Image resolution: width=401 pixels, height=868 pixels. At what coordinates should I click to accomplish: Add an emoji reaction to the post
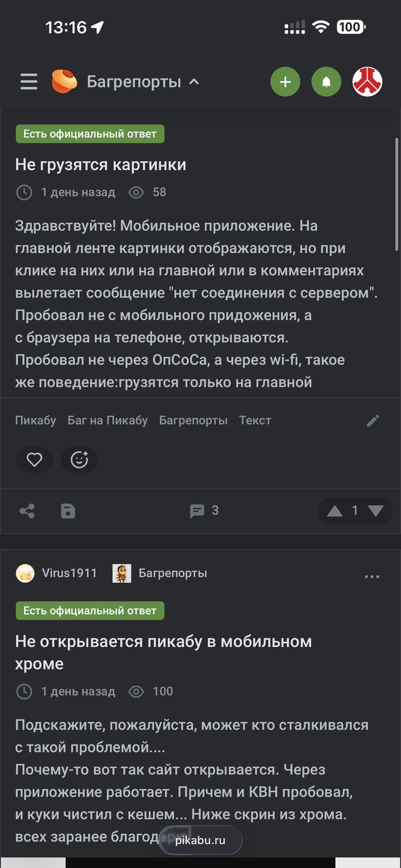pos(79,459)
